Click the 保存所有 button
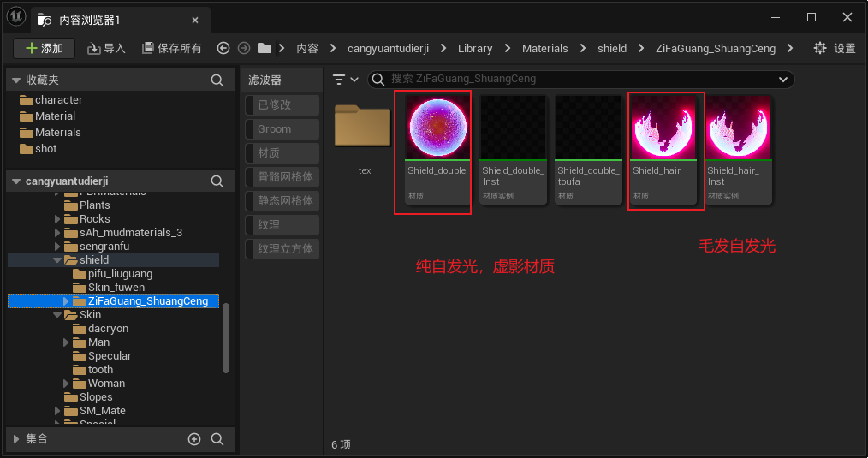This screenshot has height=458, width=868. tap(171, 49)
